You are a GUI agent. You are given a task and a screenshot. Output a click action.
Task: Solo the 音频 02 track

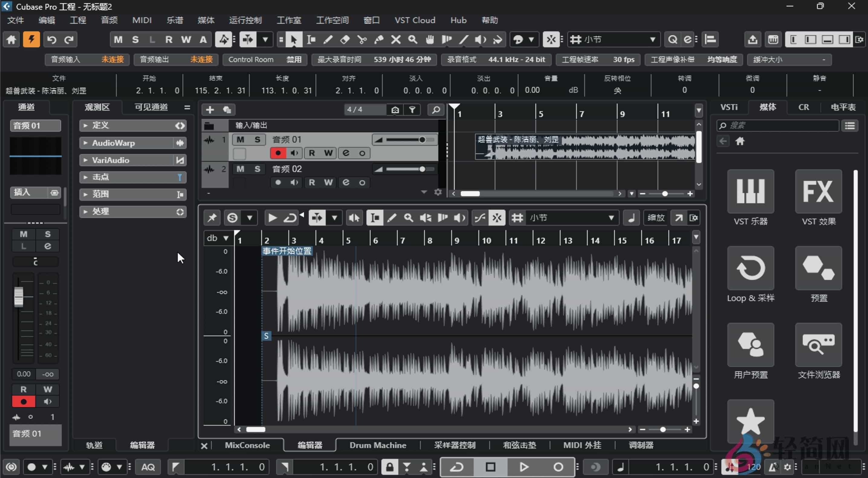coord(257,169)
